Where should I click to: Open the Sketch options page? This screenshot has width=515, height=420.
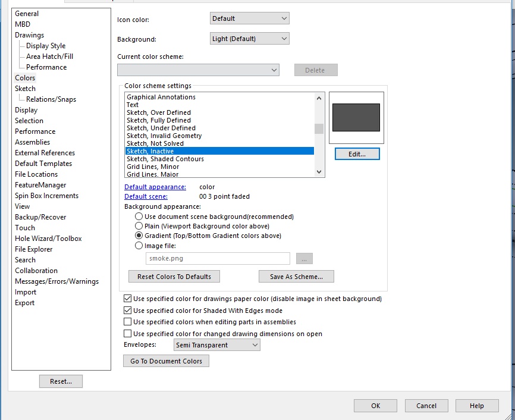(25, 89)
